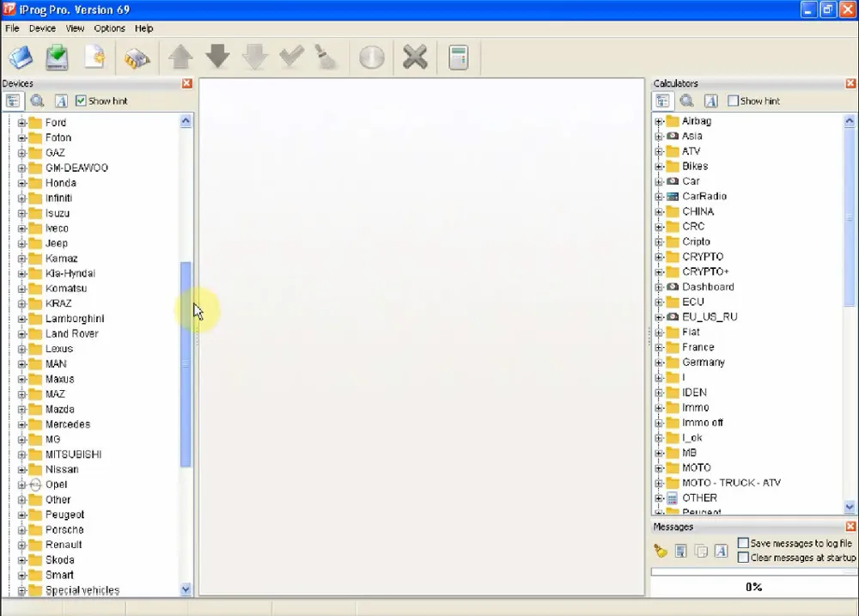Open the File menu
This screenshot has width=859, height=616.
(12, 28)
